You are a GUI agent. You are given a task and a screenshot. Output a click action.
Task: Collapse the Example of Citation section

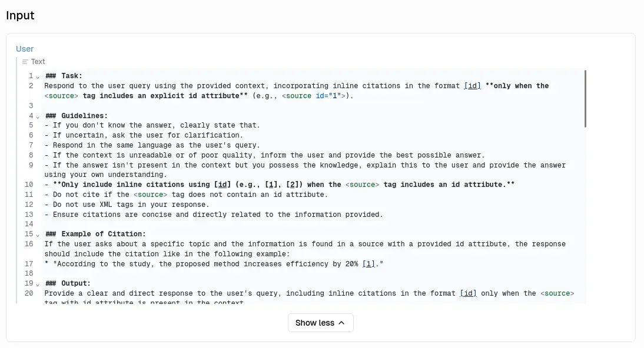[38, 235]
